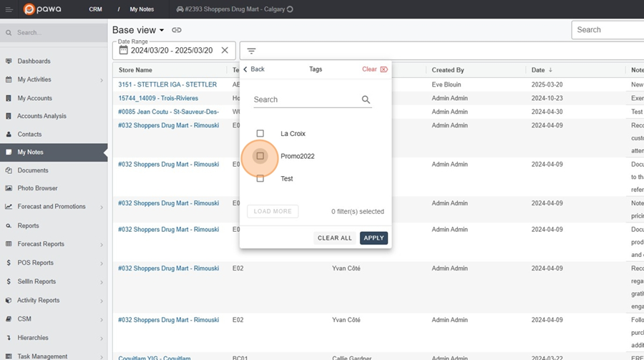Check the Test tag checkbox
This screenshot has height=360, width=644.
tap(260, 178)
